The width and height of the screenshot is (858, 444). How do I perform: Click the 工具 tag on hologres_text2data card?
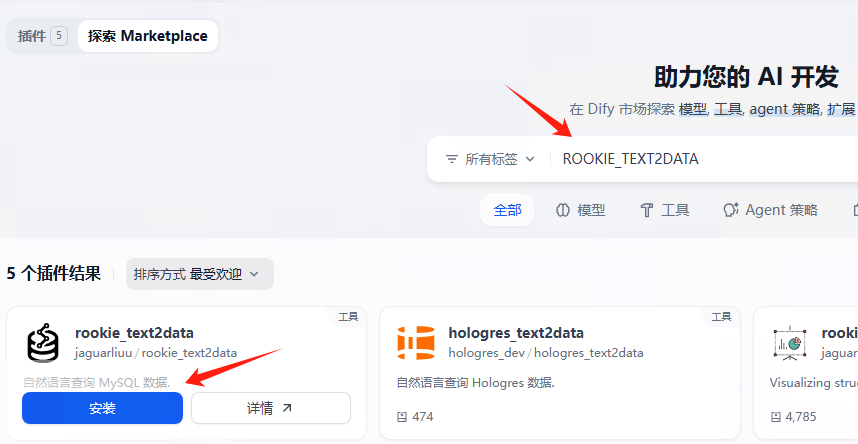pyautogui.click(x=721, y=316)
